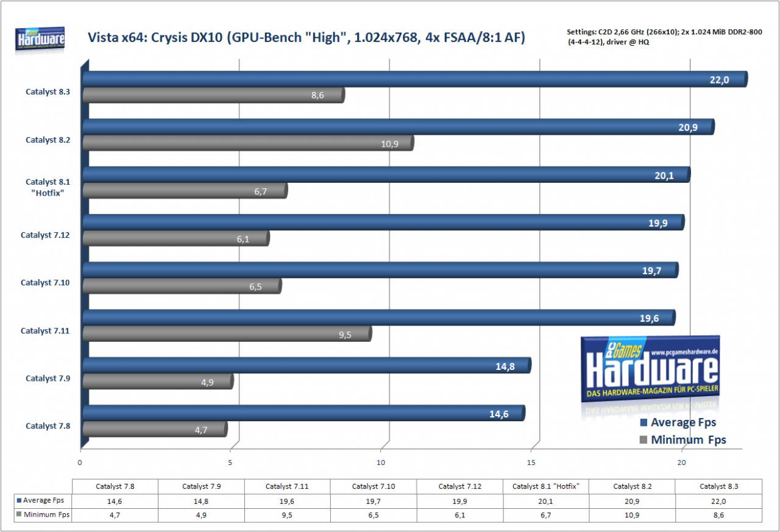This screenshot has height=532, width=780.
Task: Click the 4,7 value on the gray bar
Action: pyautogui.click(x=201, y=430)
